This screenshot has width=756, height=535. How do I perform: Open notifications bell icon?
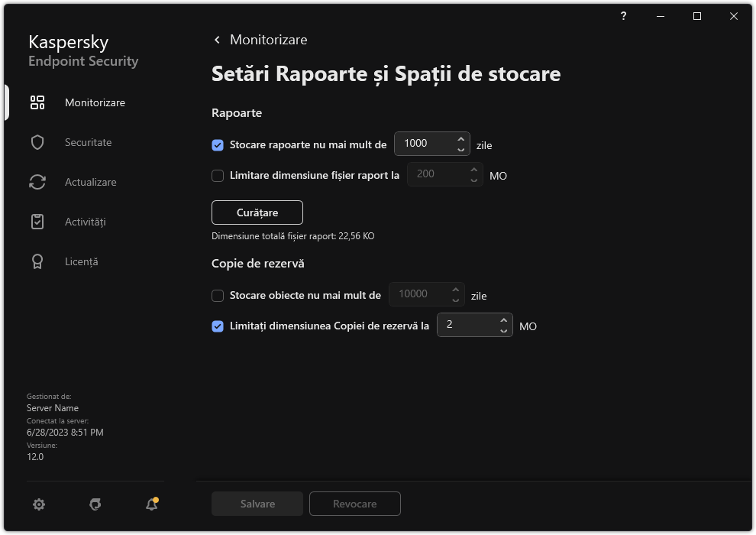coord(151,504)
